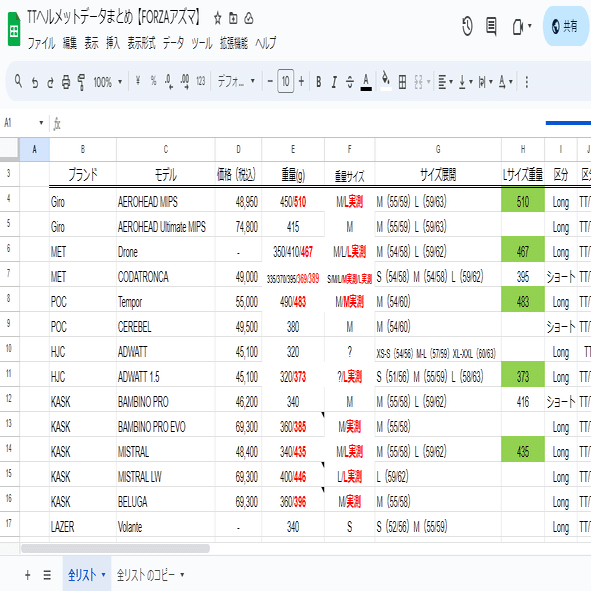Toggle italic formatting
This screenshot has width=591, height=591.
click(334, 82)
